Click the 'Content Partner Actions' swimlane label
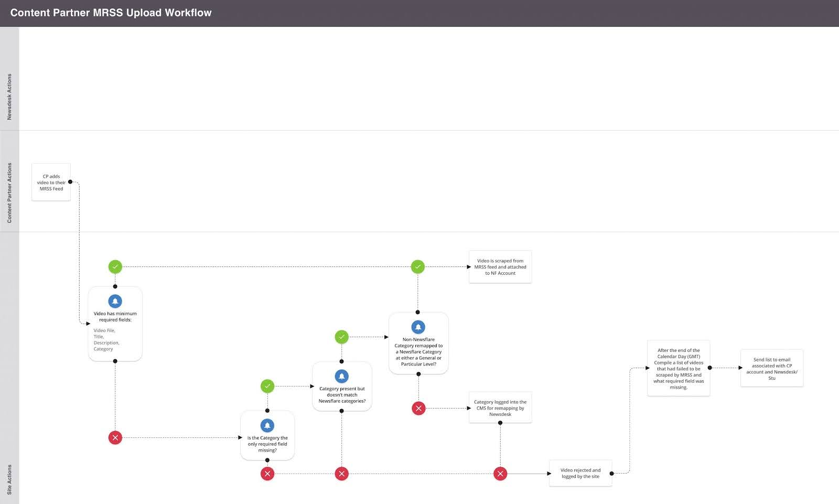Screen dimensions: 839x504 [9, 192]
